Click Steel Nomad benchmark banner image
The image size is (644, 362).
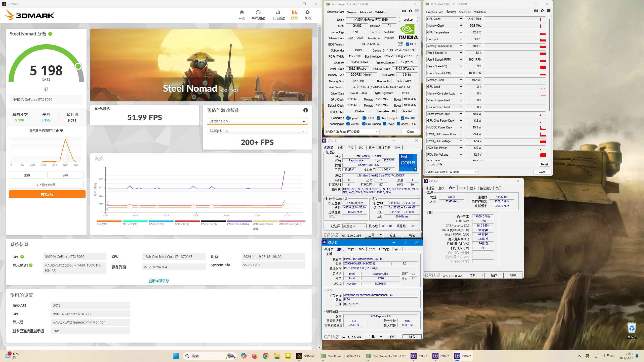201,65
